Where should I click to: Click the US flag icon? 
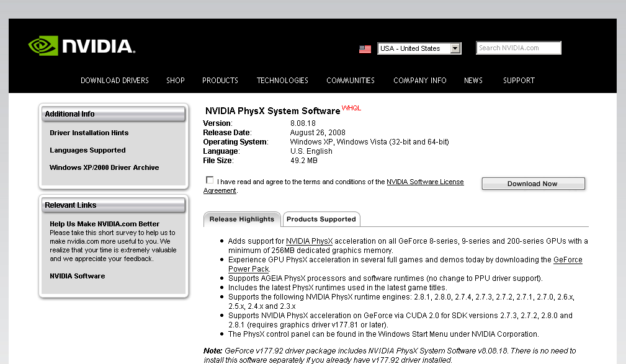365,49
